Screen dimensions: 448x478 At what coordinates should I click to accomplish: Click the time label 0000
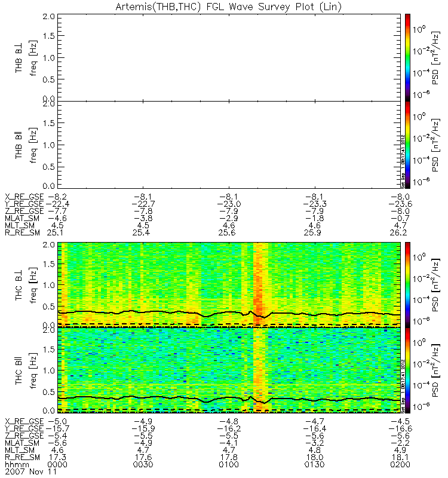(x=57, y=465)
